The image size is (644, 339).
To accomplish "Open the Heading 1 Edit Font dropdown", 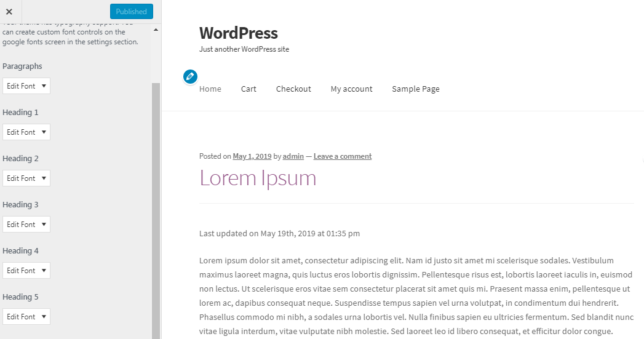I will coord(26,132).
